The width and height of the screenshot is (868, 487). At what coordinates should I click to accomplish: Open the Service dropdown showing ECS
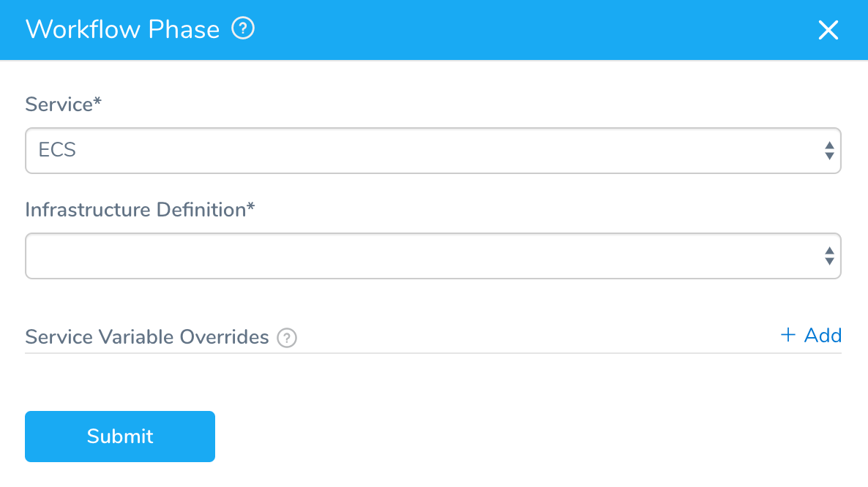click(x=433, y=151)
